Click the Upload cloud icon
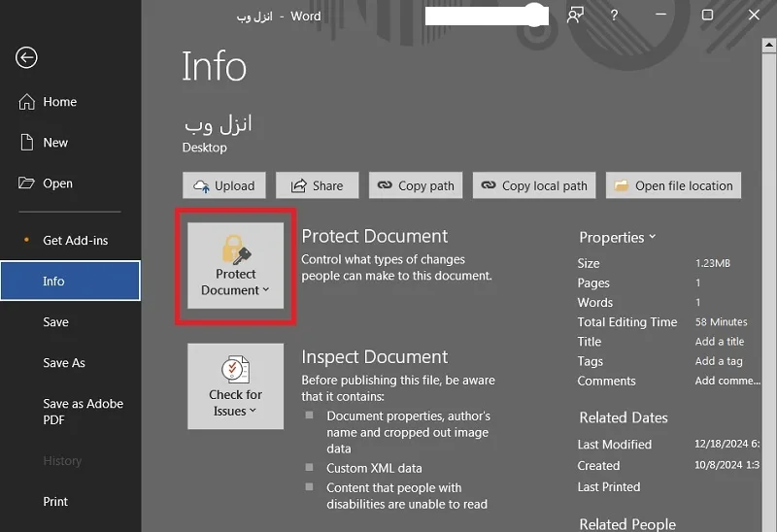This screenshot has height=532, width=777. pos(201,186)
